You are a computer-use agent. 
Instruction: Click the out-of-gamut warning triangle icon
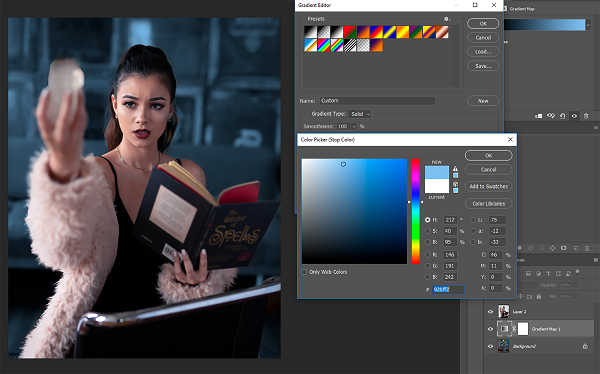point(455,168)
